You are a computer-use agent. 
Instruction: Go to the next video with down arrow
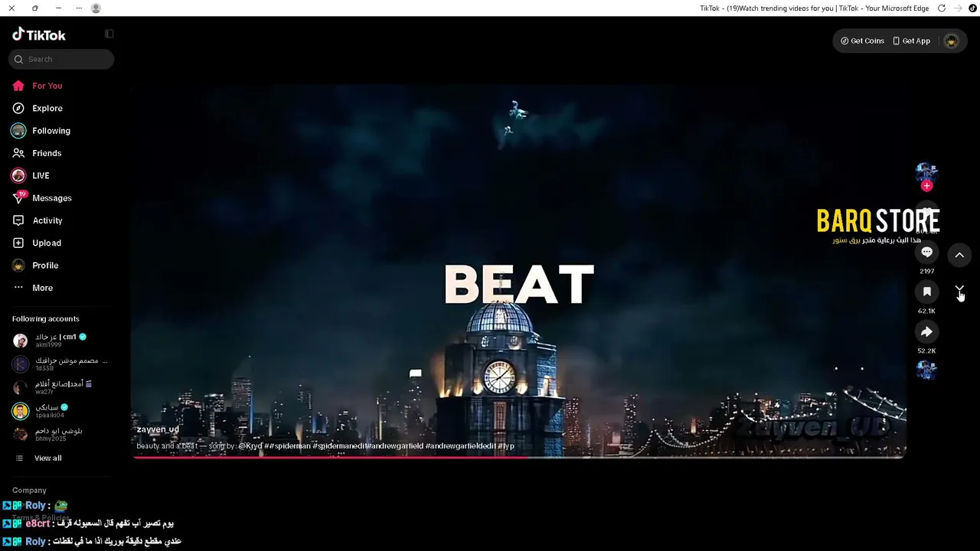pyautogui.click(x=959, y=290)
